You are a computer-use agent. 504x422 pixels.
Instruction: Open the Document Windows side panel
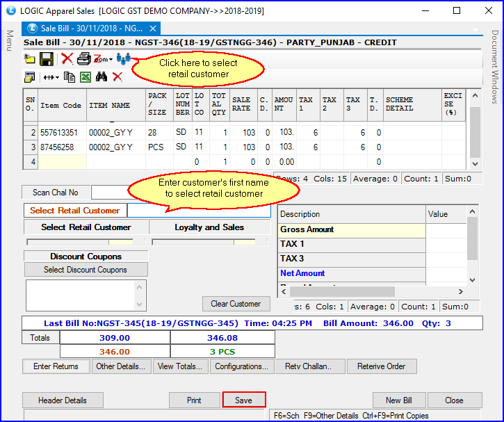click(495, 67)
